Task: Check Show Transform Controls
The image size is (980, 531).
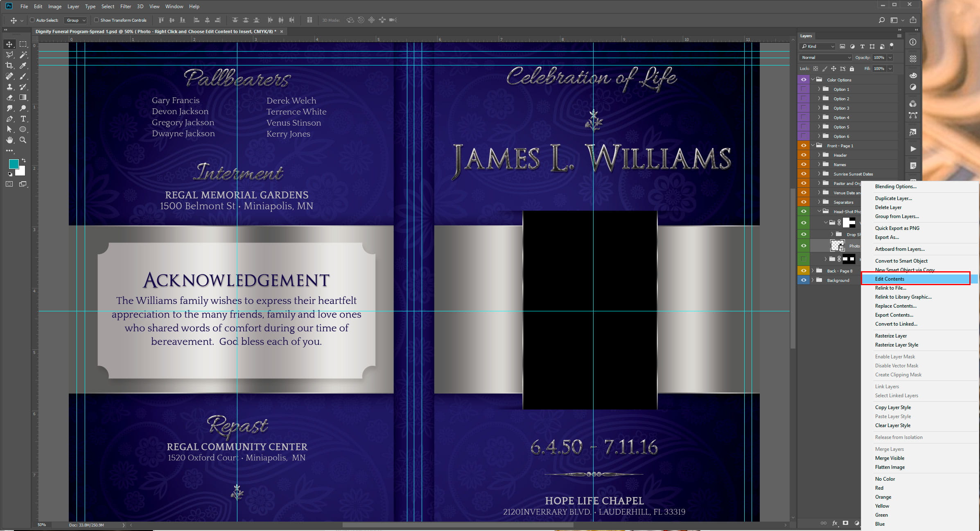Action: [96, 20]
